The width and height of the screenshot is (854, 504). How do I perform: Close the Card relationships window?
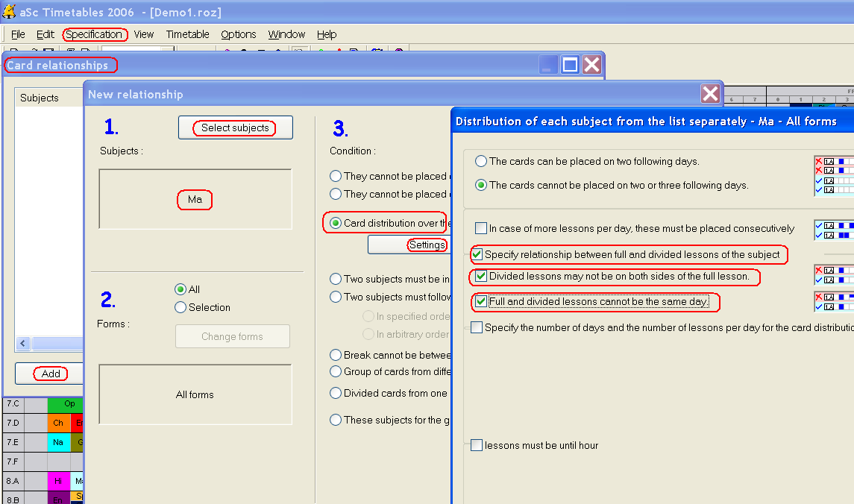coord(592,65)
